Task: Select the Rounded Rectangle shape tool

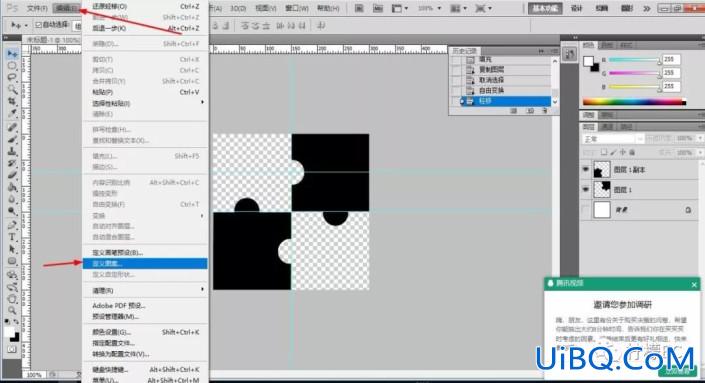Action: pos(12,261)
